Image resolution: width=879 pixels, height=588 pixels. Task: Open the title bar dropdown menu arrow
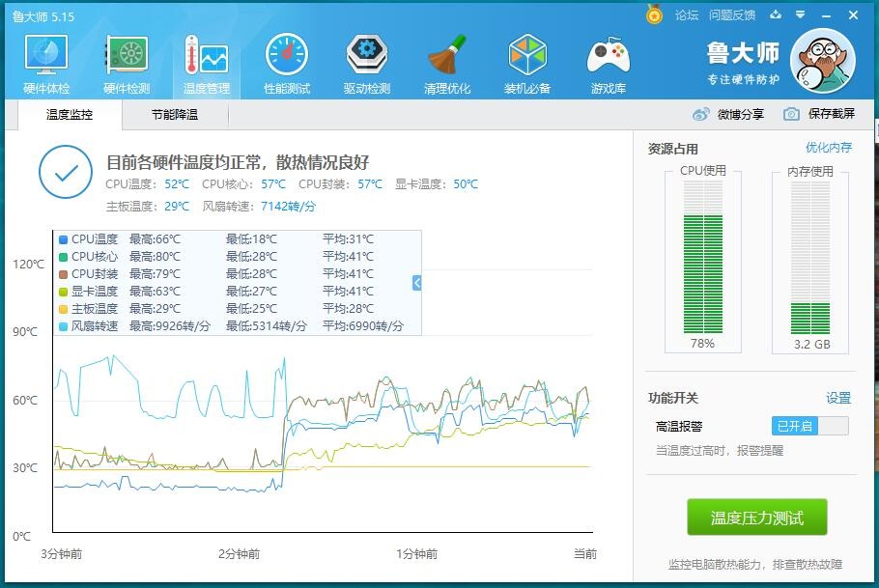[x=801, y=15]
